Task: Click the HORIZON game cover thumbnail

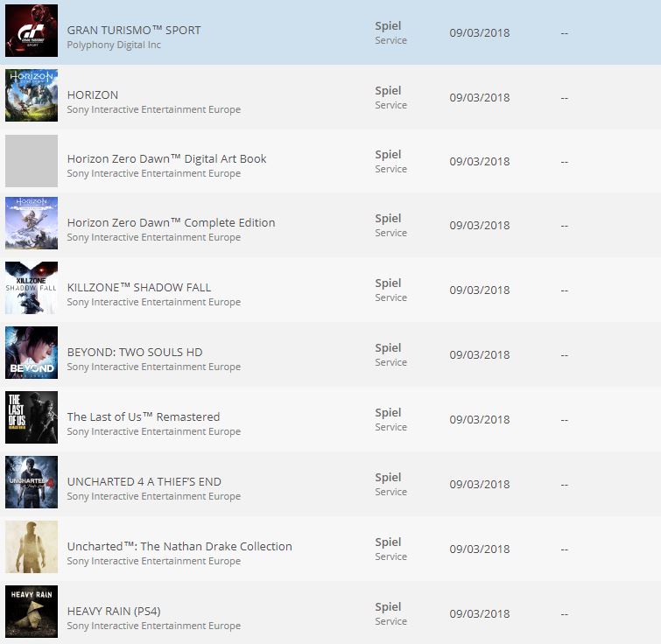Action: point(32,95)
